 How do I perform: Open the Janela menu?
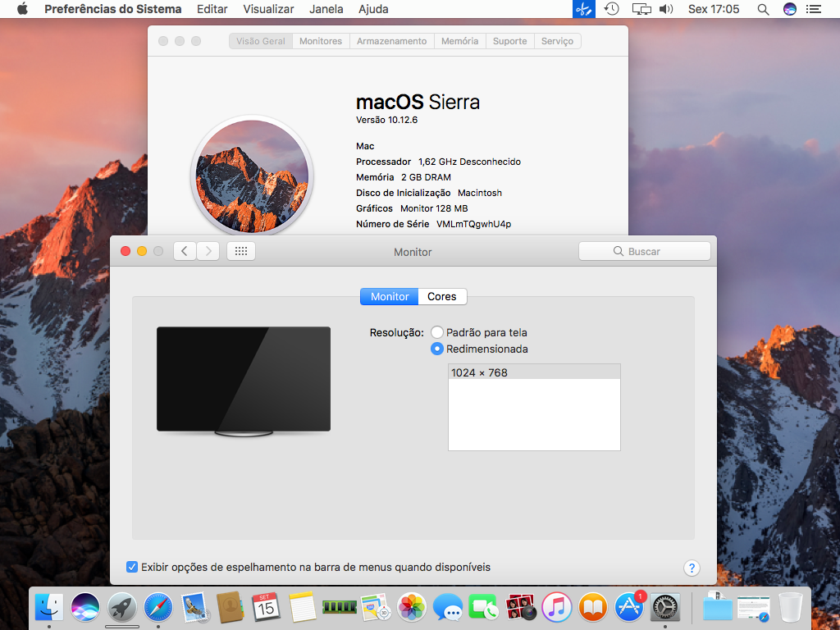click(x=326, y=9)
